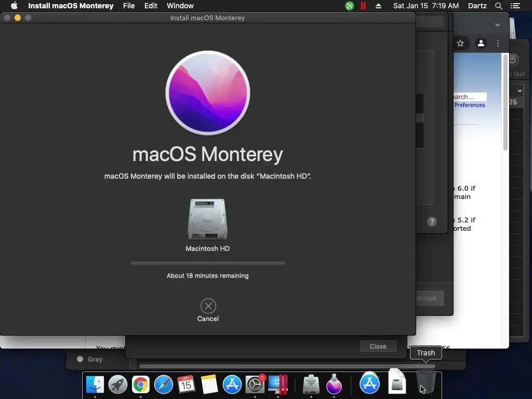The image size is (532, 399).
Task: Open the Applications folder Dock icon
Action: (x=369, y=383)
